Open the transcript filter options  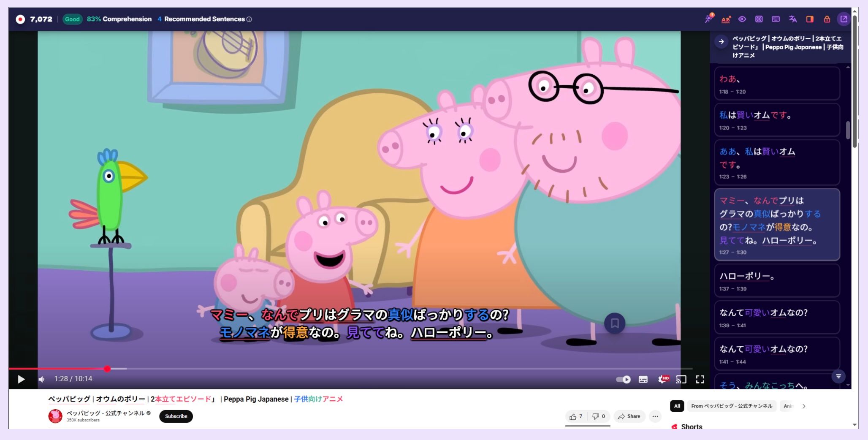coord(839,376)
